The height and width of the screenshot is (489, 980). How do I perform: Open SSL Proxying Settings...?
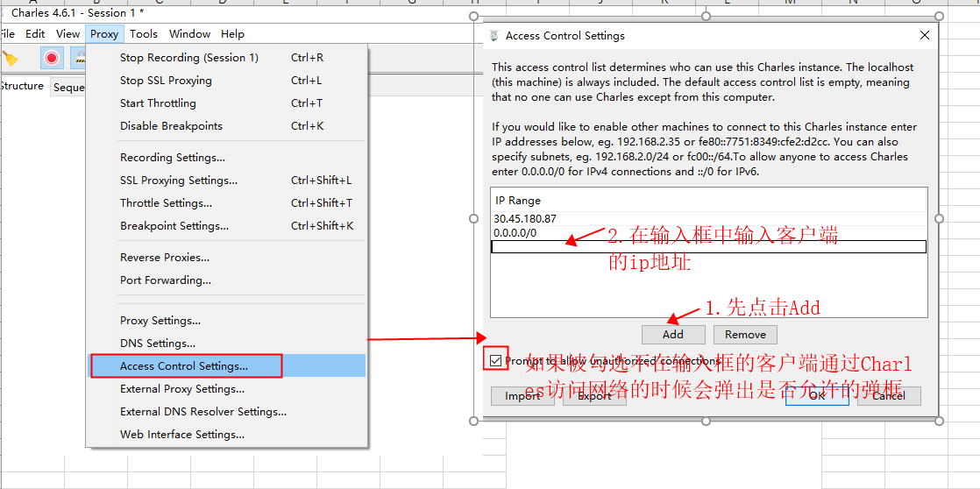(226, 181)
